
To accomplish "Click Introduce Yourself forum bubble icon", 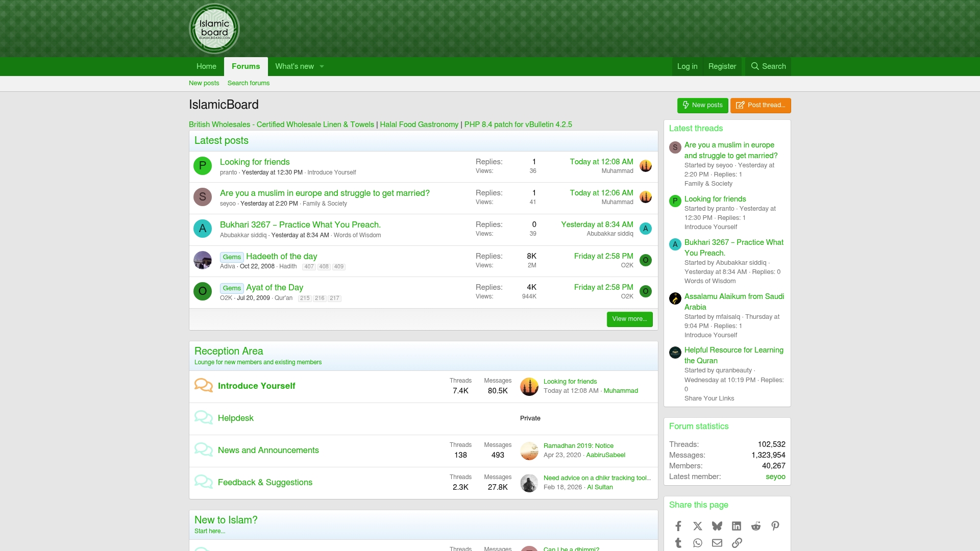I will (204, 386).
